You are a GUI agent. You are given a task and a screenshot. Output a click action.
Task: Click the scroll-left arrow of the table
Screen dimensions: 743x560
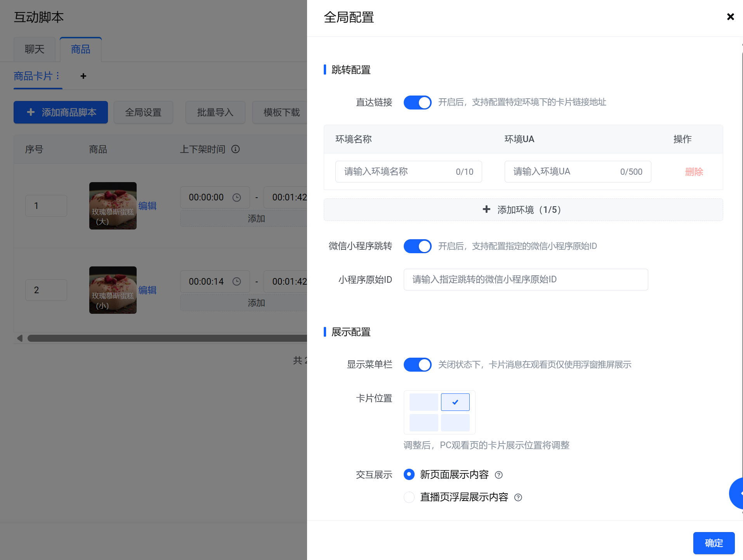pos(20,338)
